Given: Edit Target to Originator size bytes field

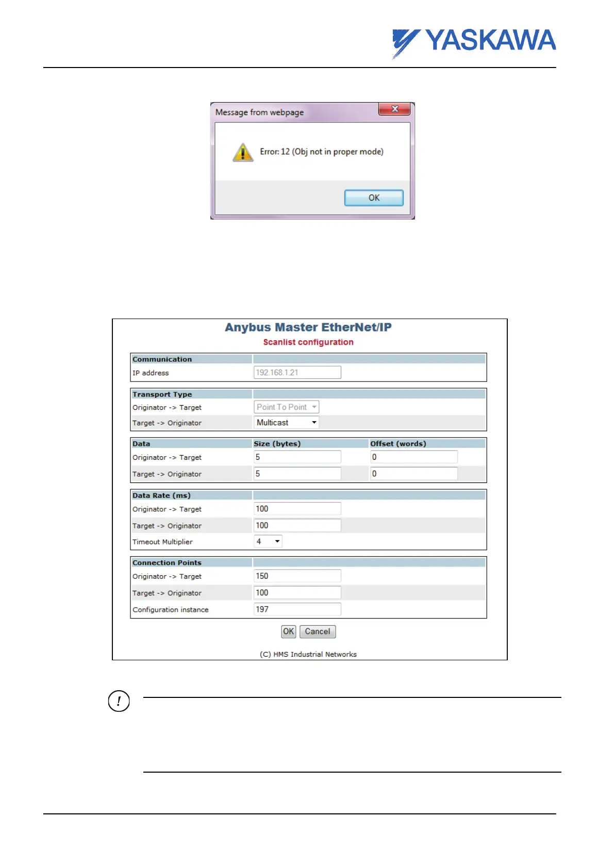Looking at the screenshot, I should (297, 473).
